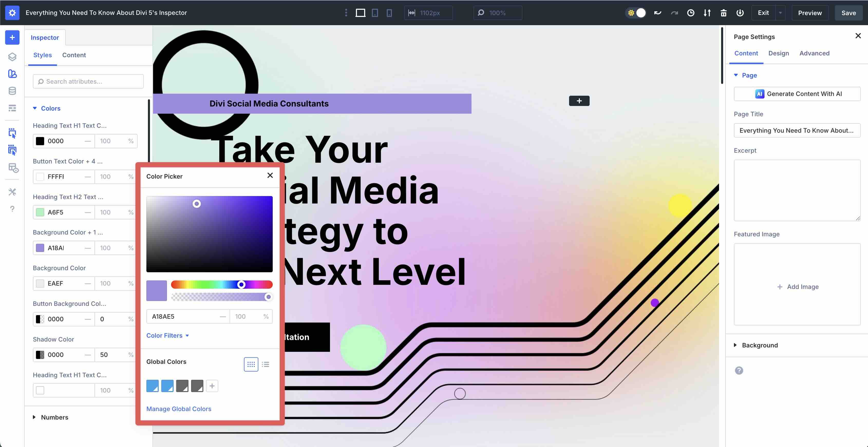Open the editing history clock icon
Screen dimensions: 868x447
pos(691,13)
